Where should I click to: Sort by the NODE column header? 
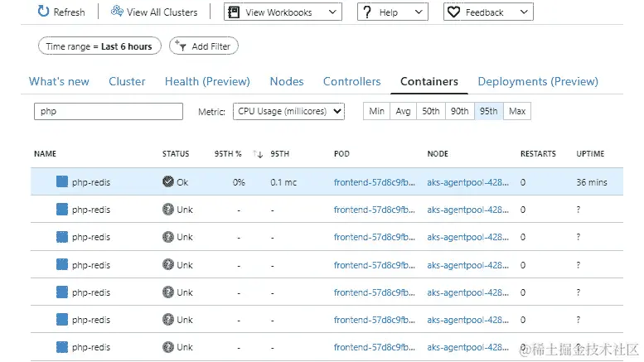click(x=438, y=154)
